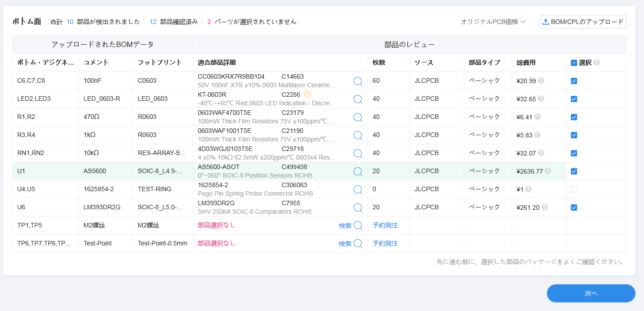Click 部品選択なし in Test-Point-0.5mm row
Viewport: 644px width, 311px height.
[216, 243]
